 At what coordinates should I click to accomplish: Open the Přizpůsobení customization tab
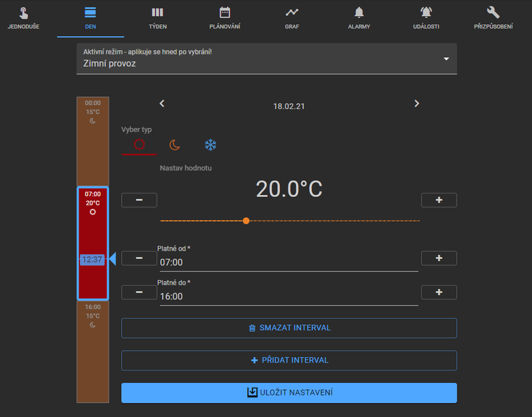[493, 19]
